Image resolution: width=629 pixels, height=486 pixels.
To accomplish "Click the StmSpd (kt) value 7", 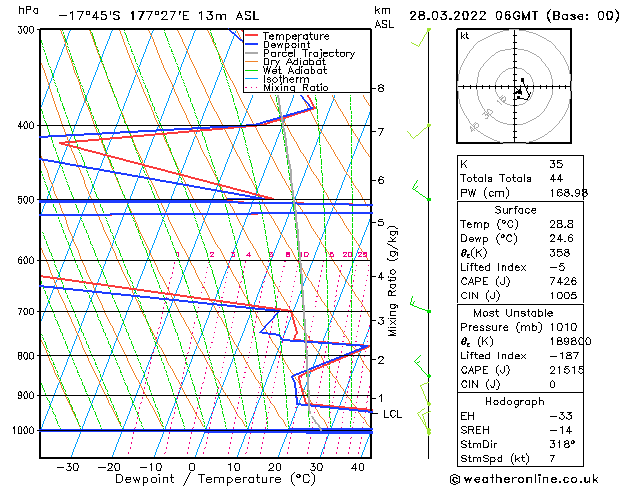I will [552, 458].
